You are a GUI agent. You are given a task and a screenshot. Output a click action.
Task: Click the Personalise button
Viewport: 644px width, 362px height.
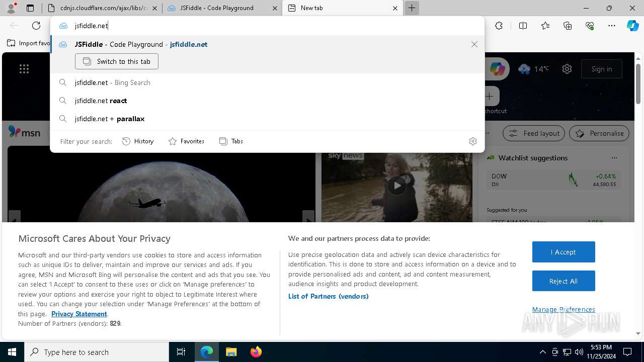click(x=599, y=133)
